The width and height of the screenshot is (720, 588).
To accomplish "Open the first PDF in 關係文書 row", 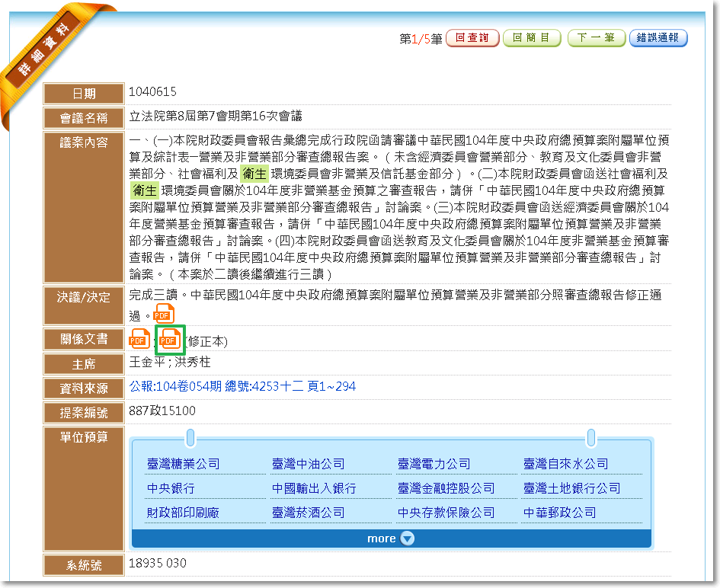I will pyautogui.click(x=139, y=339).
